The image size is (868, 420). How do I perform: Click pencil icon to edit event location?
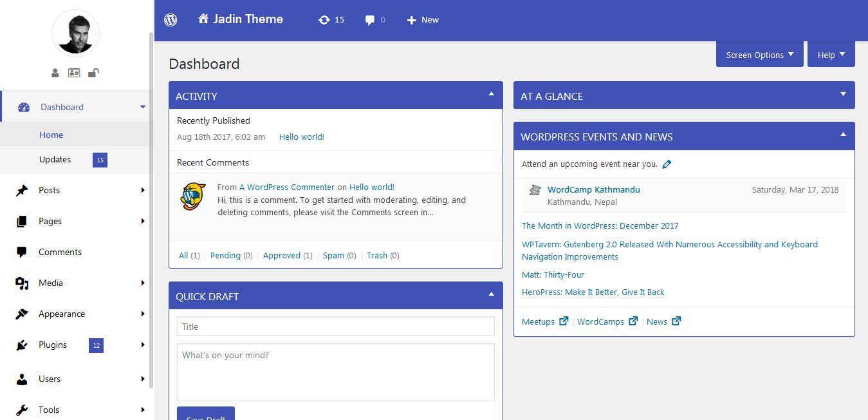pyautogui.click(x=667, y=164)
